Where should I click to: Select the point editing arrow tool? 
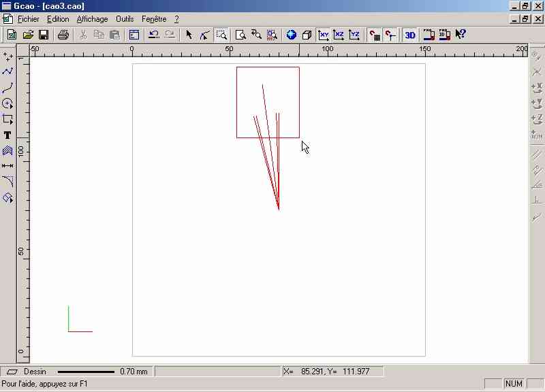pyautogui.click(x=205, y=35)
